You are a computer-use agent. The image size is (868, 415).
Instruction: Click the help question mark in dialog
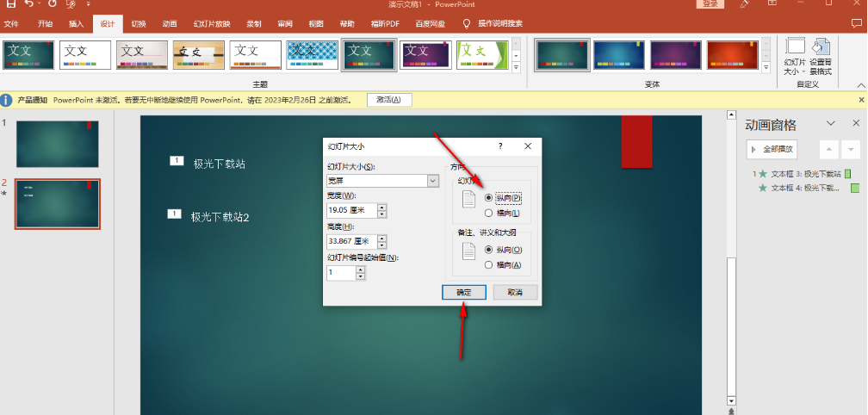coord(500,146)
